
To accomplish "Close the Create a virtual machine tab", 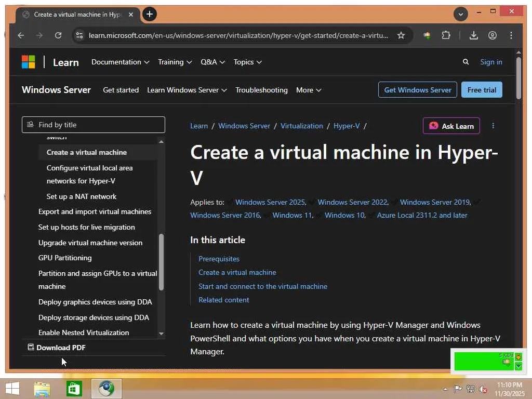I will click(130, 15).
